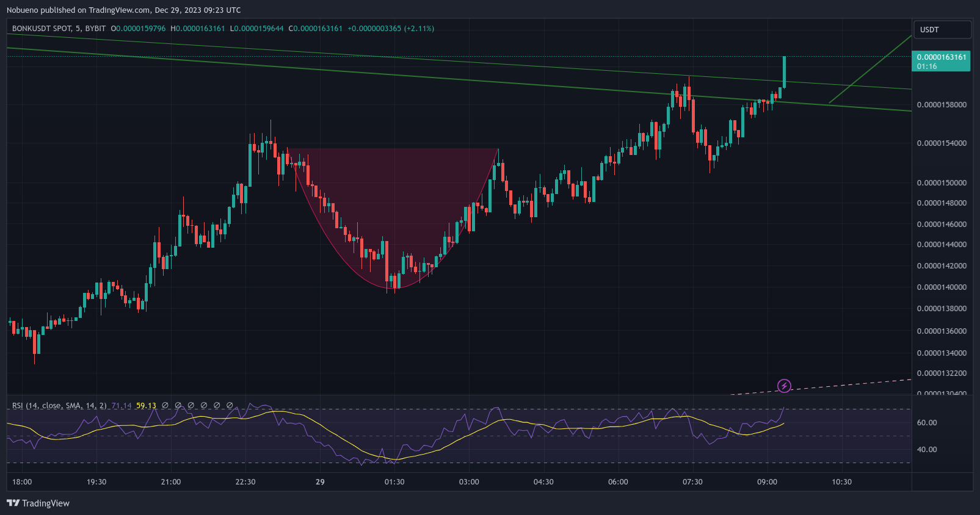Click the 60.00 RSI scale label
The image size is (980, 515).
927,423
